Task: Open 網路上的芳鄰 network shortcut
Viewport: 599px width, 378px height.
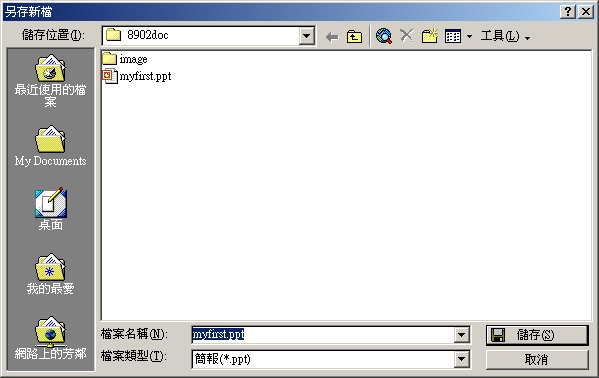Action: click(x=50, y=338)
